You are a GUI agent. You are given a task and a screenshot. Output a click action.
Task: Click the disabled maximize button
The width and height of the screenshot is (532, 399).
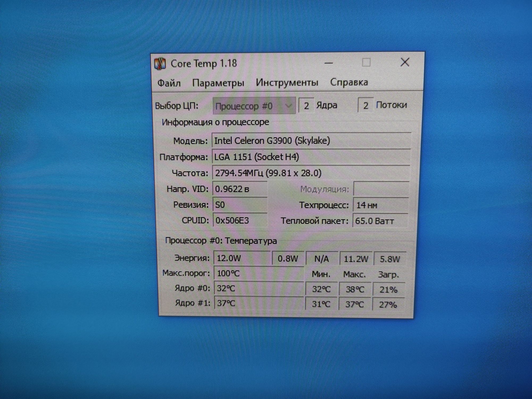pyautogui.click(x=366, y=62)
